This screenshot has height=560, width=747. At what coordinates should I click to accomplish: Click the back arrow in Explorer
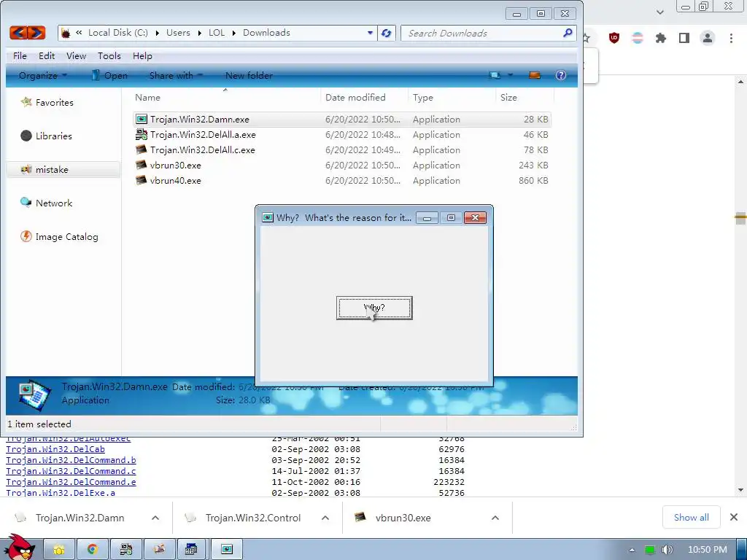pos(18,33)
